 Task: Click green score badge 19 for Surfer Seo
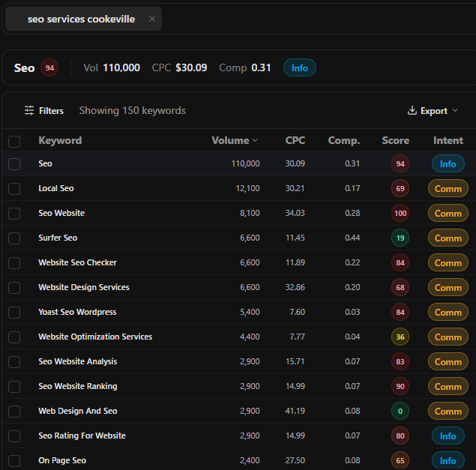[x=400, y=238]
